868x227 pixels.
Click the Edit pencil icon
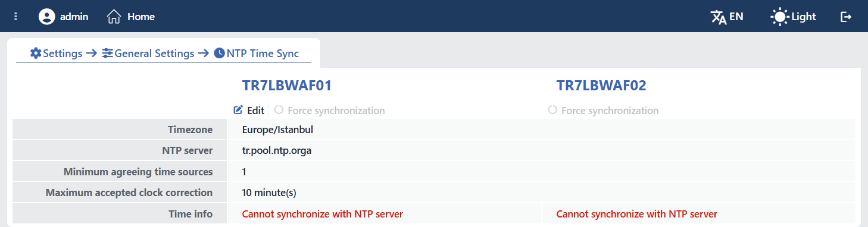(238, 110)
